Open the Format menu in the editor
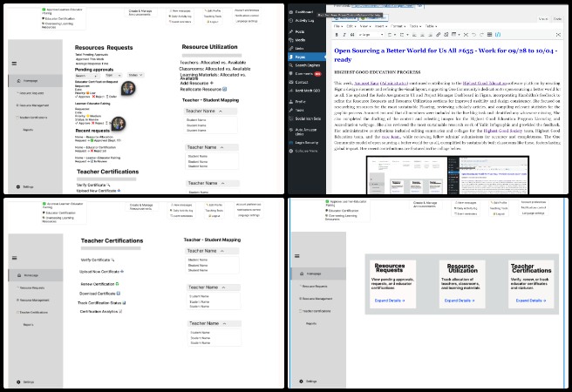Image resolution: width=572 pixels, height=392 pixels. (397, 26)
